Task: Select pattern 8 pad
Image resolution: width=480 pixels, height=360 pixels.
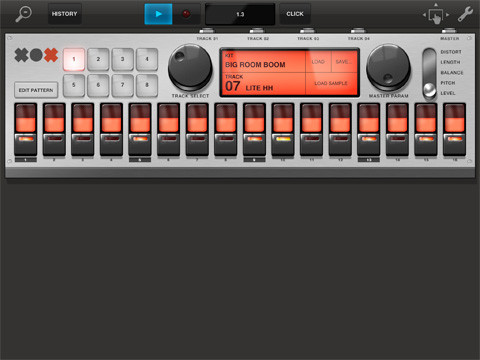Action: pyautogui.click(x=147, y=85)
